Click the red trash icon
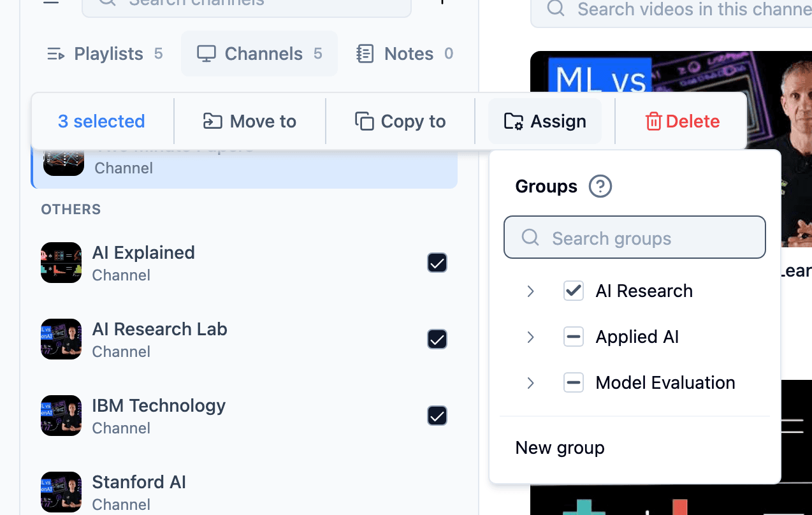This screenshot has width=812, height=515. (654, 121)
